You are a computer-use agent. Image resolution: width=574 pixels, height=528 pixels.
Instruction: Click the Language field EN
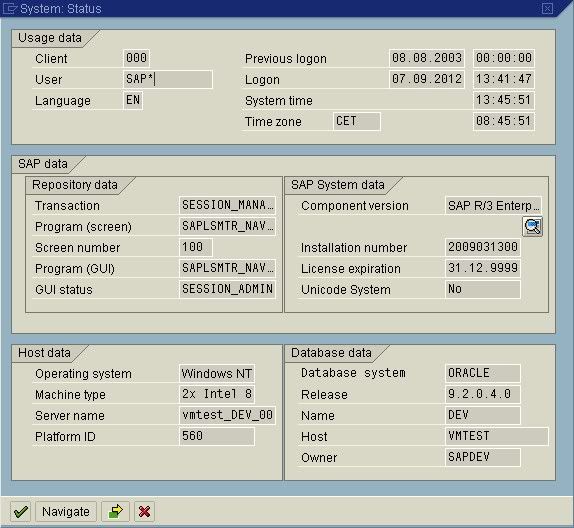point(133,100)
